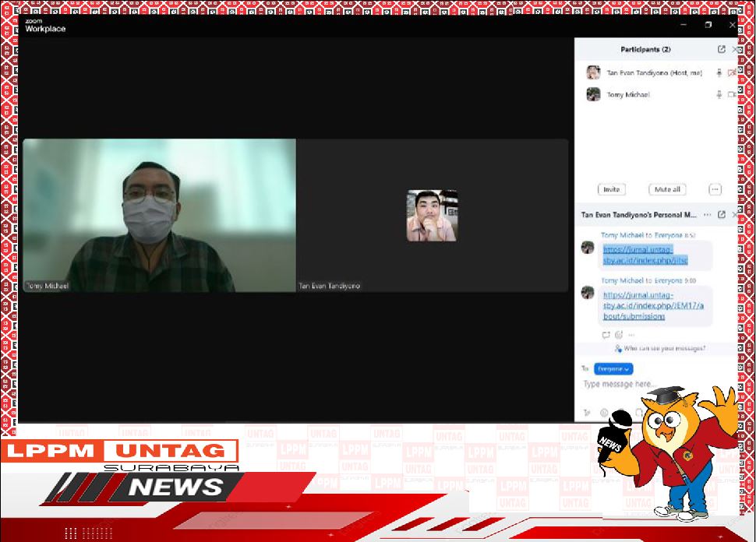
Task: Open more actions for JEM17 message
Action: click(631, 335)
